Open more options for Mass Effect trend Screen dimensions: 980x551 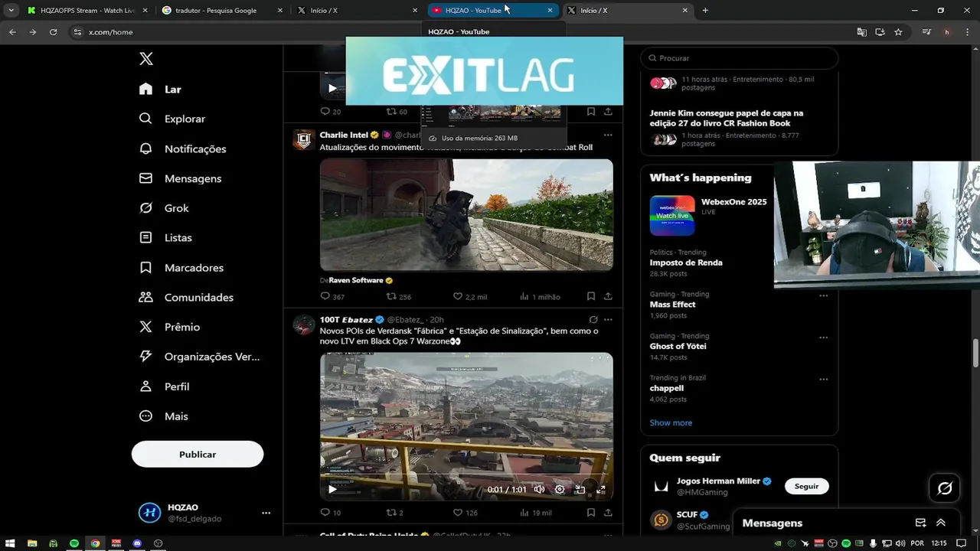tap(824, 295)
